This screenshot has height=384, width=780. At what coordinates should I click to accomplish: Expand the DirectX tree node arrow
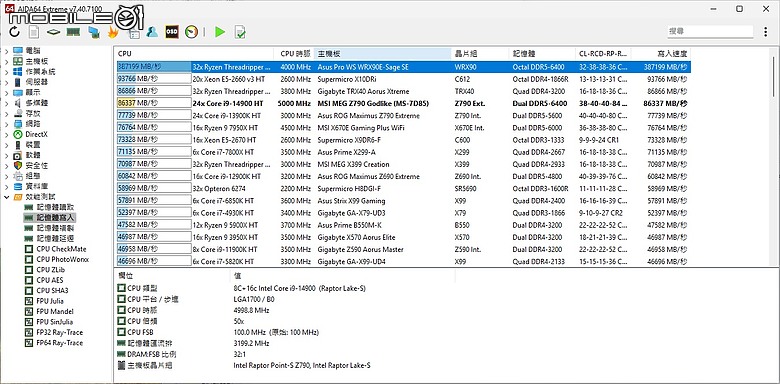(6, 134)
